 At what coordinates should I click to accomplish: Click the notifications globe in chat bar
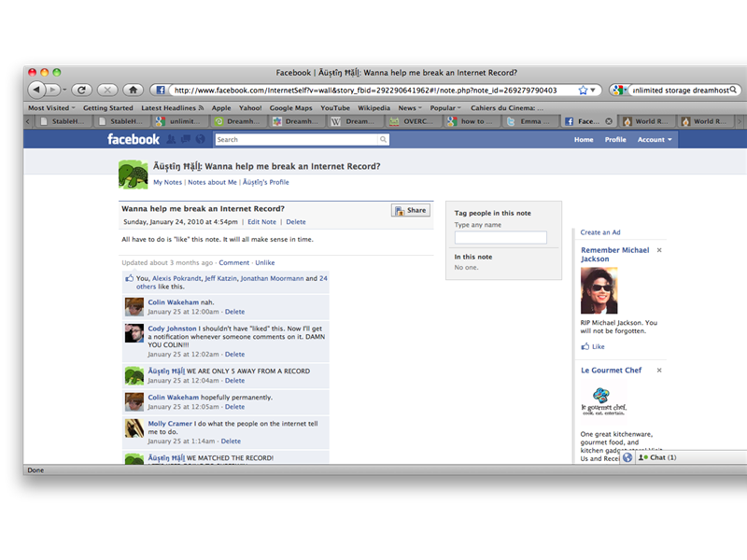tap(627, 457)
